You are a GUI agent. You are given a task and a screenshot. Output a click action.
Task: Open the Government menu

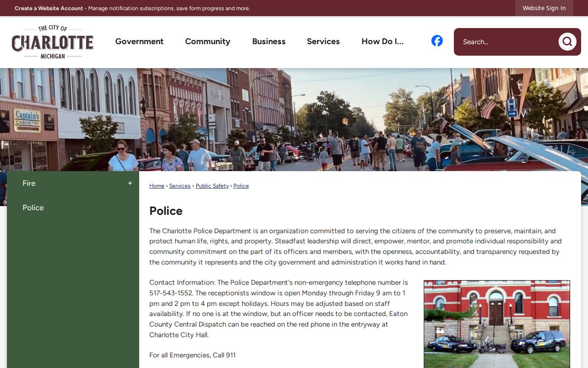coord(139,41)
